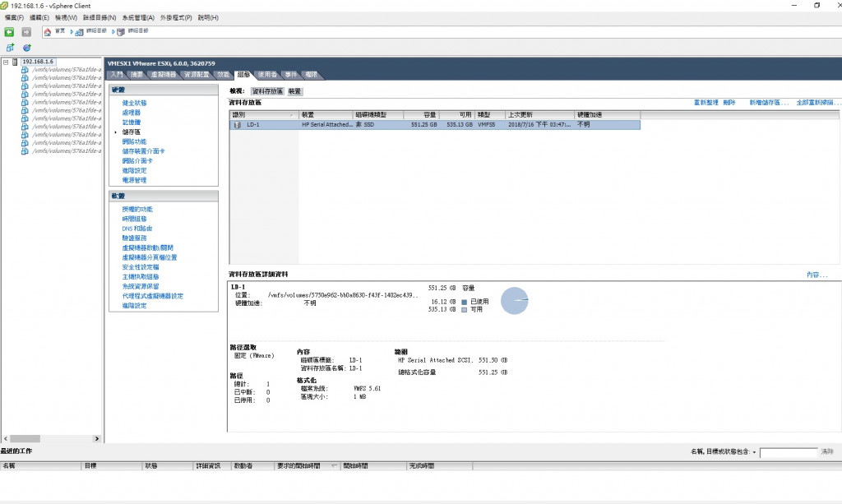Switch view to 資料存放區

coord(267,91)
